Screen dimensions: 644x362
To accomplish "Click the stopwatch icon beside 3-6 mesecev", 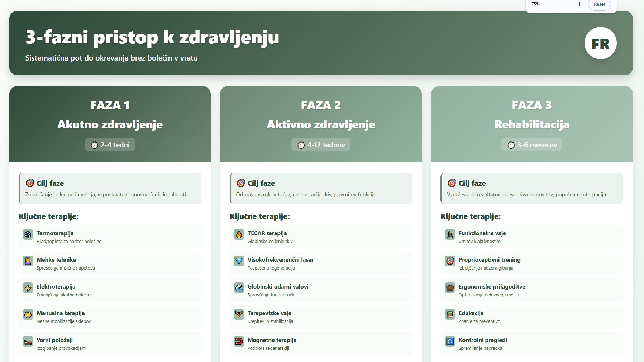I will [511, 145].
